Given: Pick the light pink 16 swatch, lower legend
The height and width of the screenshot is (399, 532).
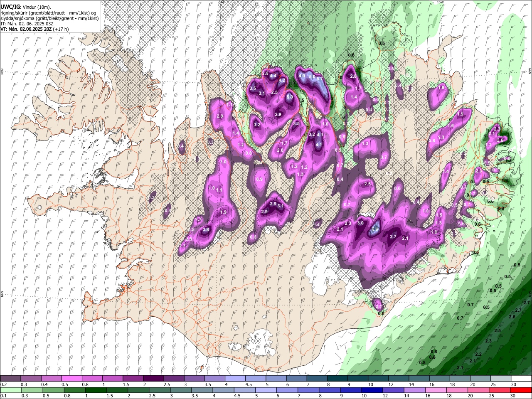Looking at the screenshot, I should (436, 390).
